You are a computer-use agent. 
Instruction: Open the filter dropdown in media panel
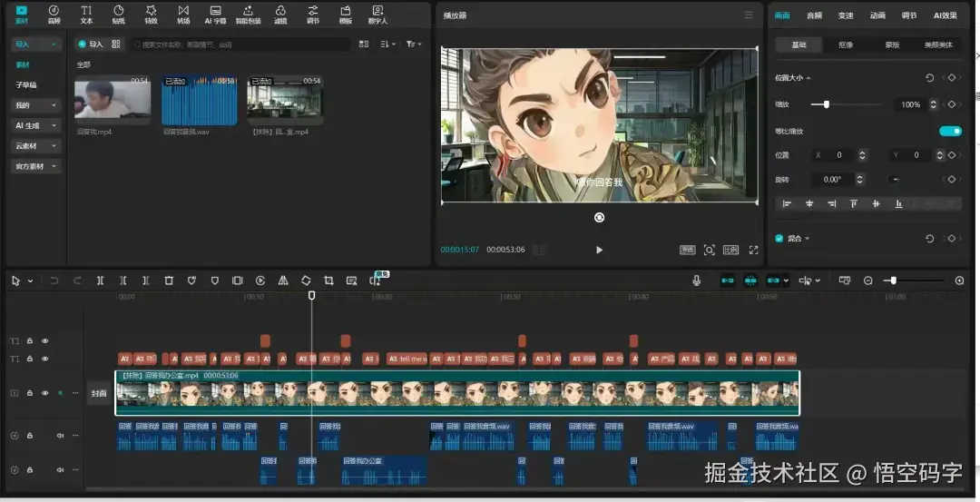coord(414,44)
